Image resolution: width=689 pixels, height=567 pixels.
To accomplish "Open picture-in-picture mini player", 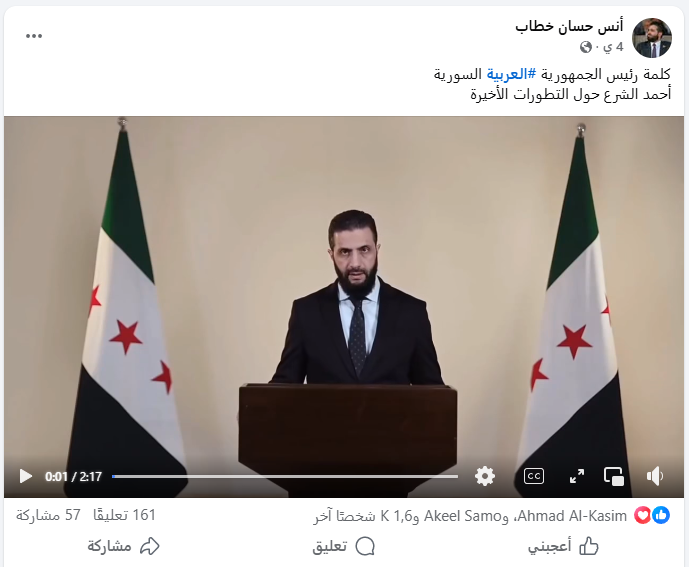I will tap(614, 476).
